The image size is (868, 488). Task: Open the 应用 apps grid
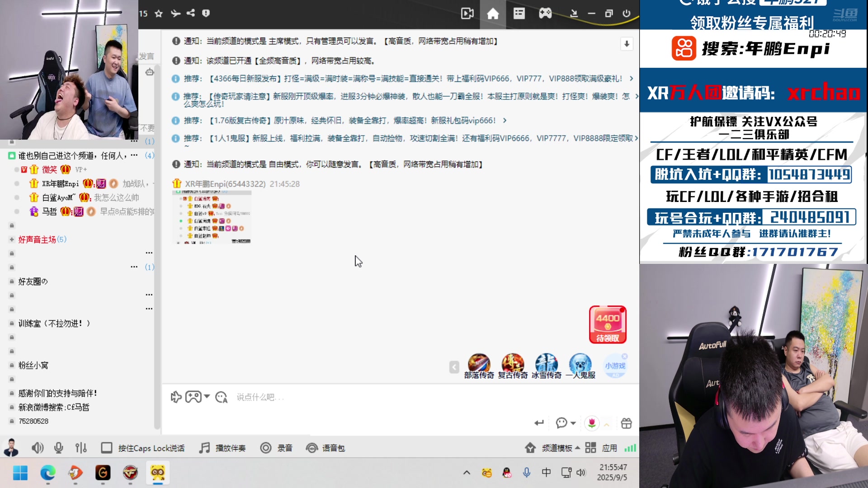(x=601, y=448)
